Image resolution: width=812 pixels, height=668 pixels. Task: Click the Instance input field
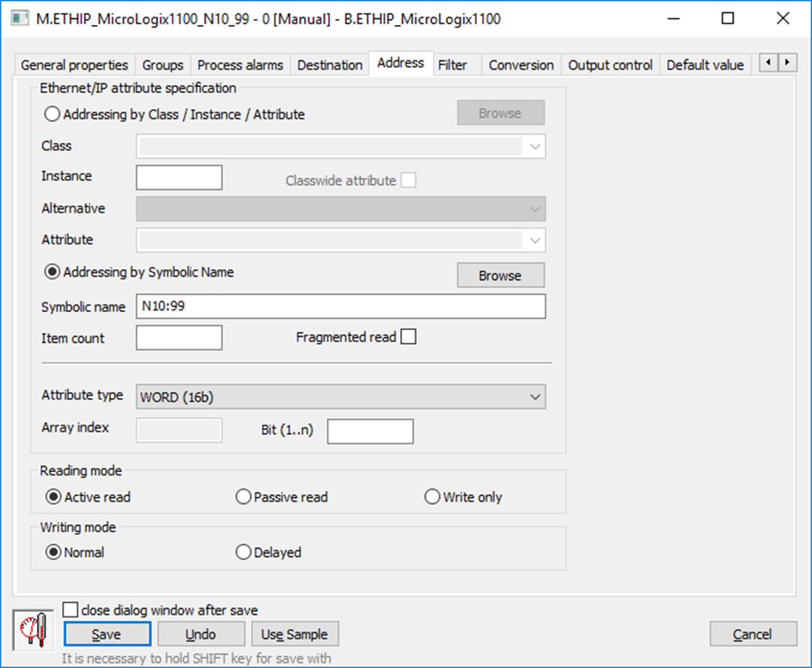[x=180, y=178]
